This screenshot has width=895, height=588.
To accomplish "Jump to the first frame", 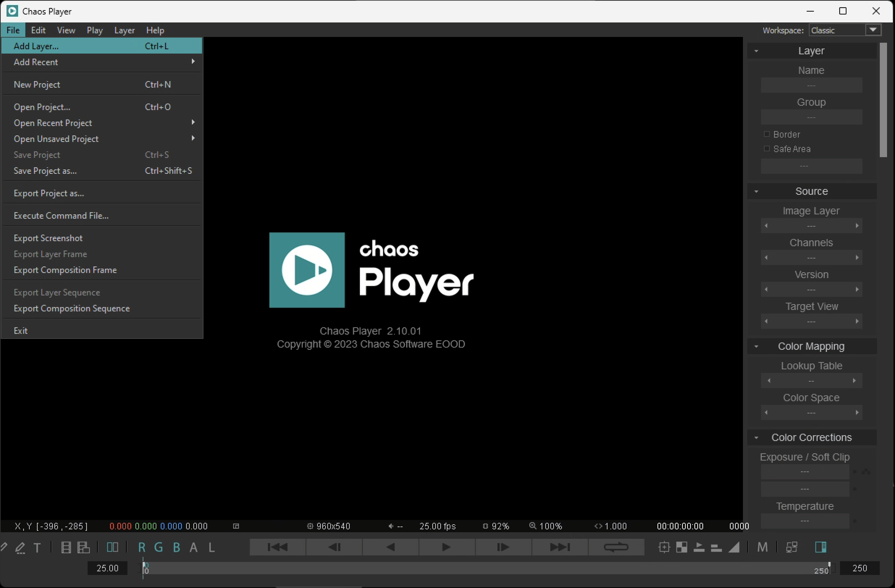I will point(278,547).
